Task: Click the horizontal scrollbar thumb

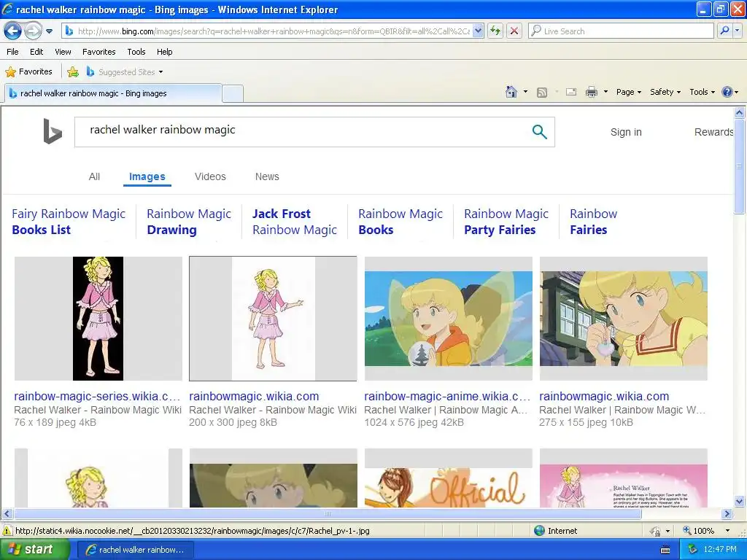Action: click(x=328, y=514)
